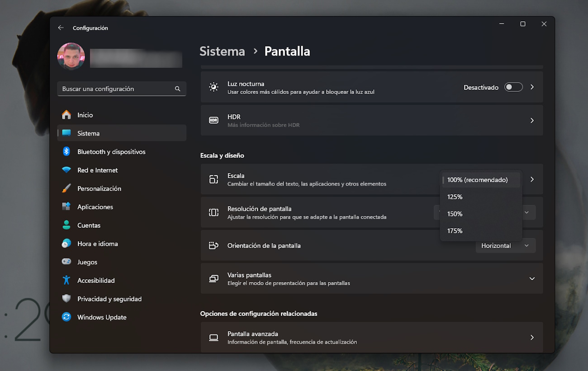Maximize the Configuración window
Image resolution: width=588 pixels, height=371 pixels.
(523, 24)
